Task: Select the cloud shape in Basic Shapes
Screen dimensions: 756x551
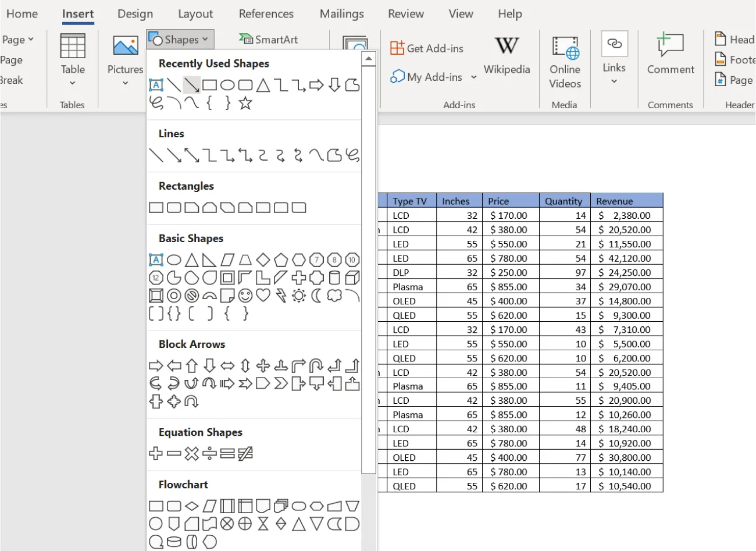Action: point(333,296)
